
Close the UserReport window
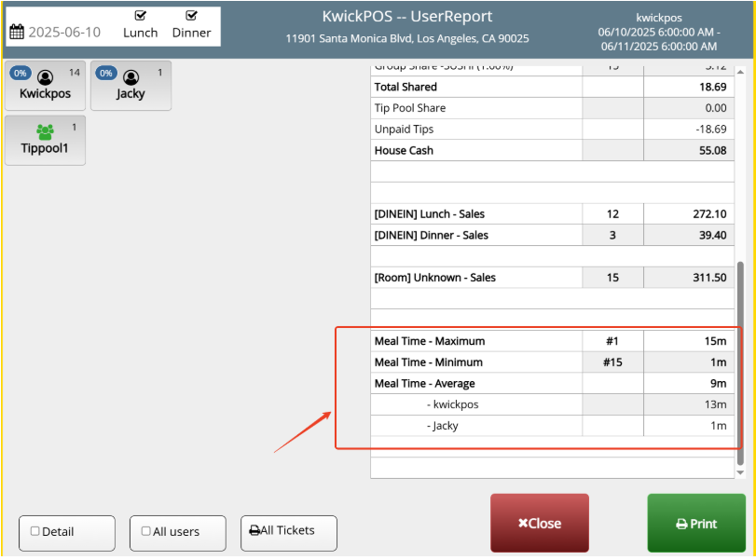[540, 523]
